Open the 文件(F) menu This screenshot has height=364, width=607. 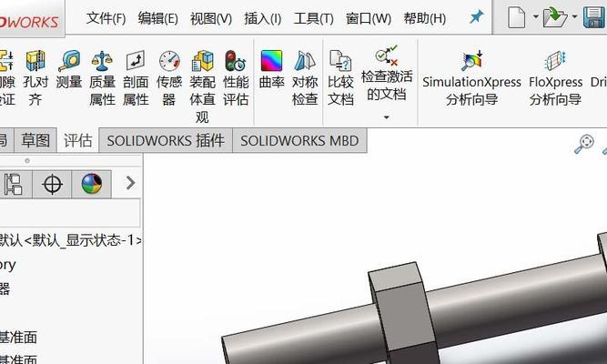click(x=106, y=18)
